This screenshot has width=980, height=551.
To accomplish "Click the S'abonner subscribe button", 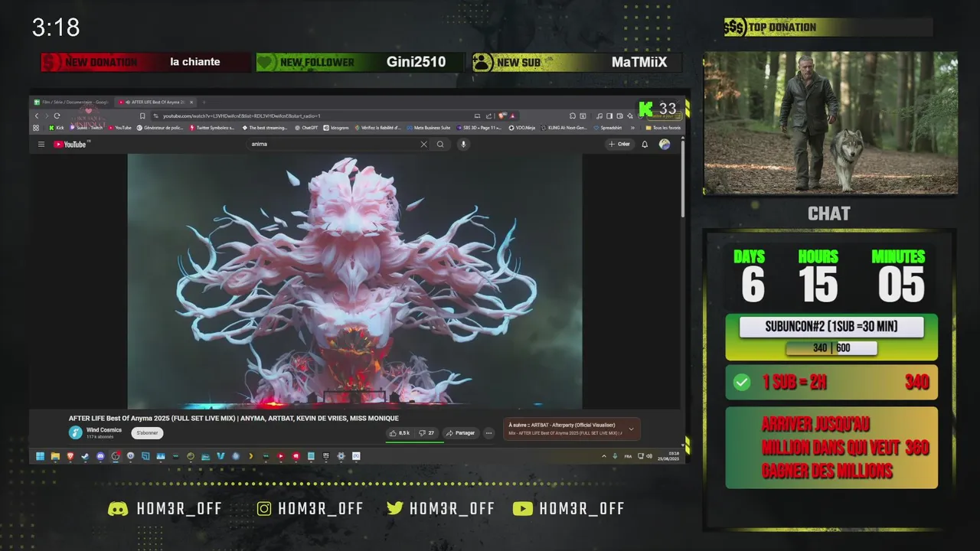I will pyautogui.click(x=147, y=433).
